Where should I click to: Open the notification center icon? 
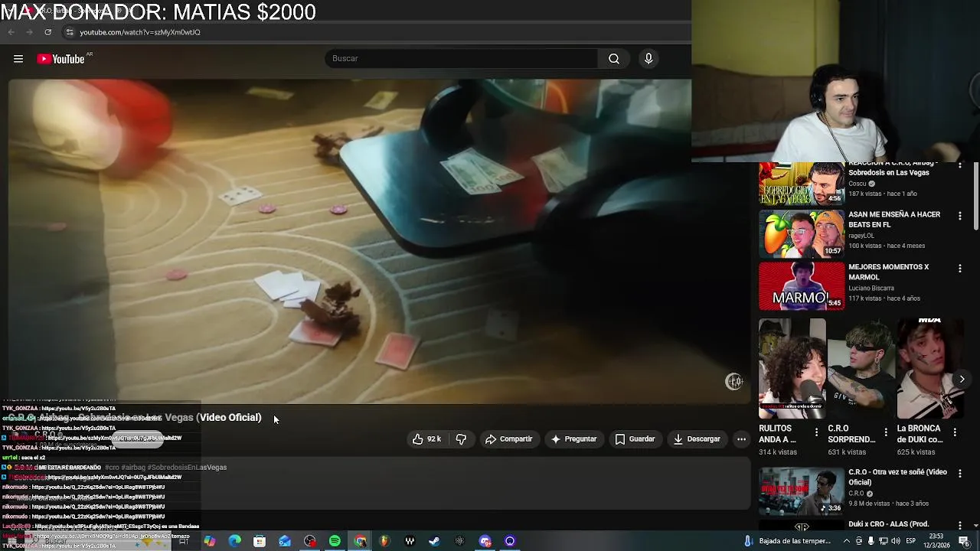pos(964,541)
